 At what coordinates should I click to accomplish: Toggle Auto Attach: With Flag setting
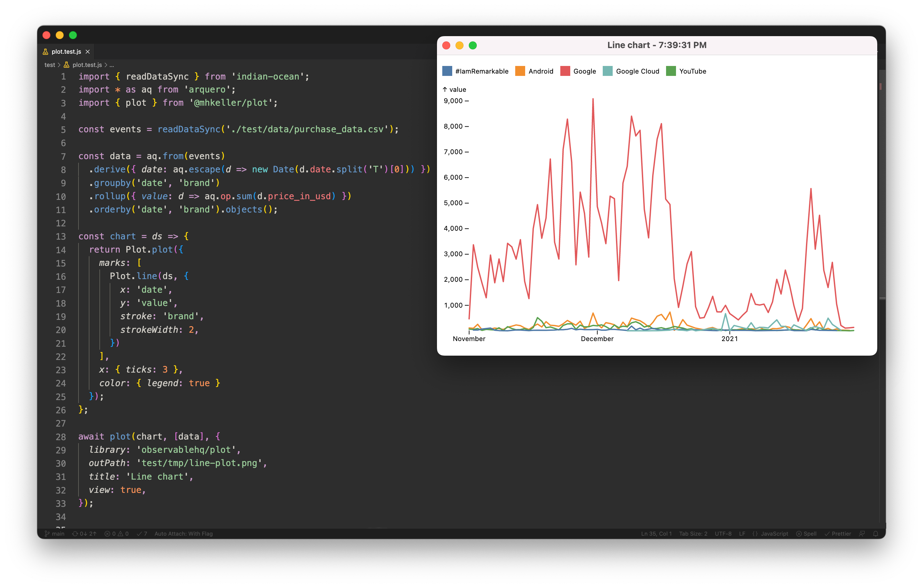(183, 534)
